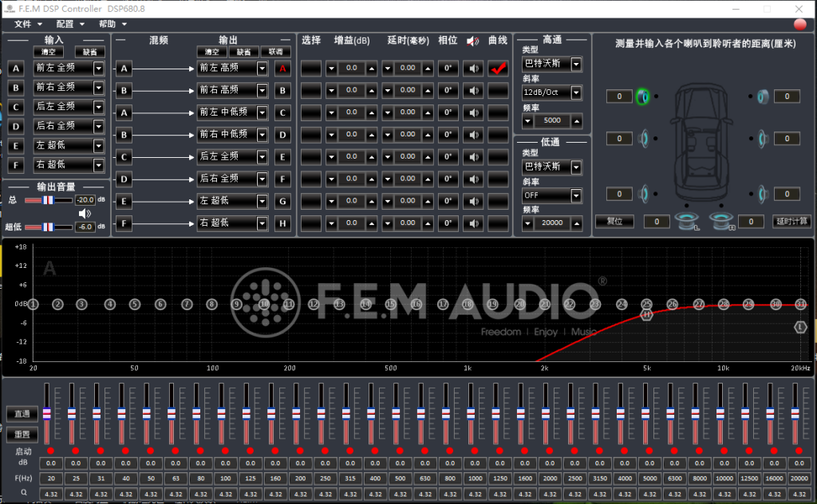Select the green highlighted front-left tweeter speaker

point(643,96)
